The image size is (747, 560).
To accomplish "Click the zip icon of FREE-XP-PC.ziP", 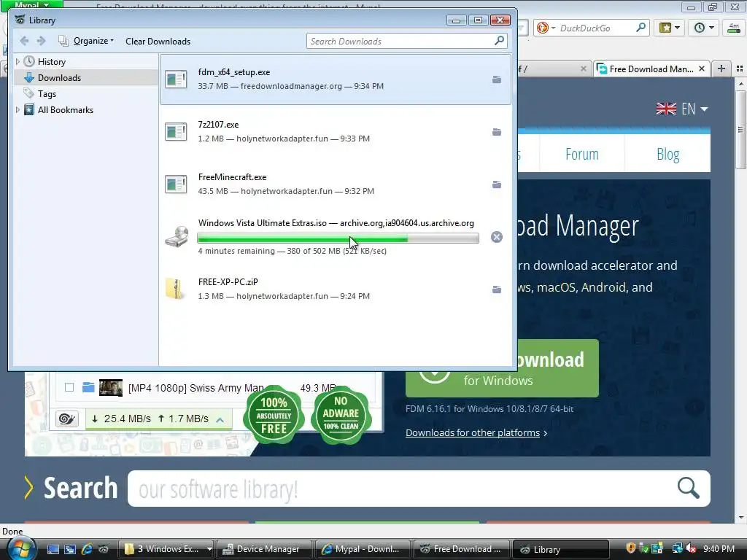I will pos(175,289).
